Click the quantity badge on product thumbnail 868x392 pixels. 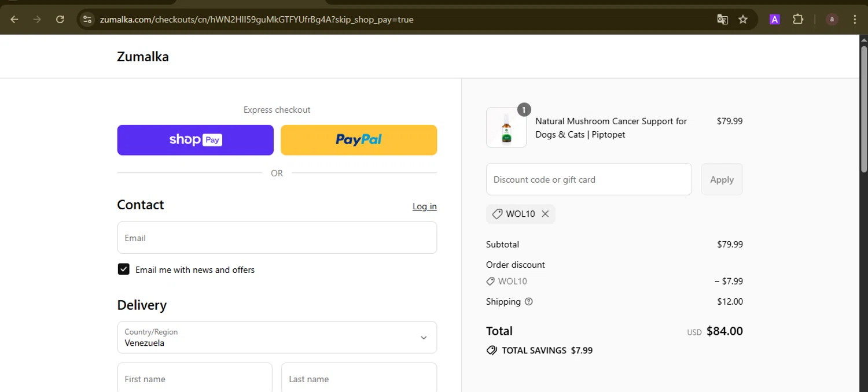[x=524, y=109]
